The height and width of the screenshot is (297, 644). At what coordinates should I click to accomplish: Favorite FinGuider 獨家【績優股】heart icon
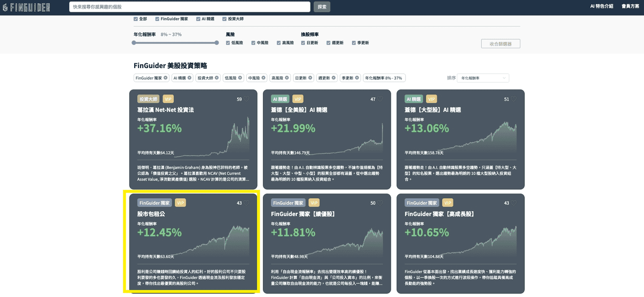[380, 203]
